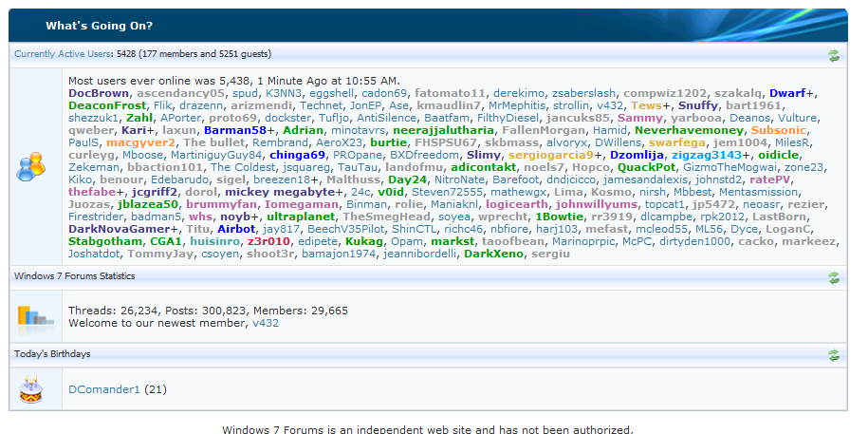Open DarkXeno's profile link

493,254
